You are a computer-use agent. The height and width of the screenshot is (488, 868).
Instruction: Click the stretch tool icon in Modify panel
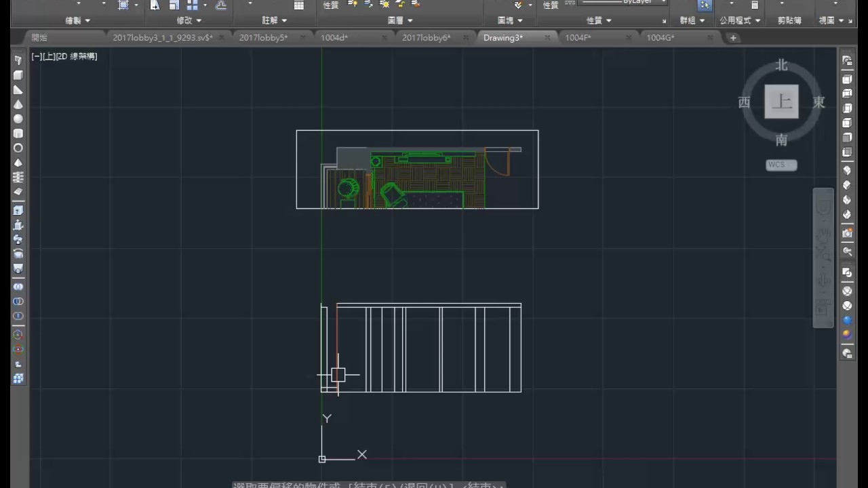coord(155,5)
